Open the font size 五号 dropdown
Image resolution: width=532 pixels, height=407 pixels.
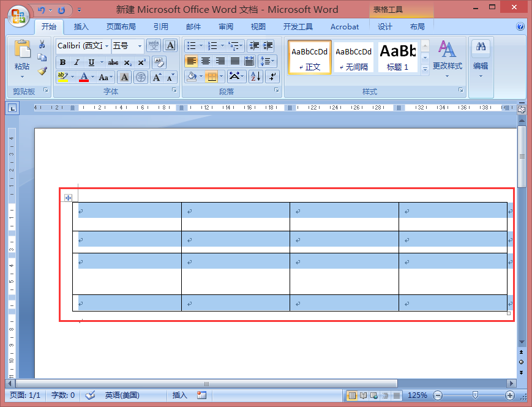pos(140,46)
